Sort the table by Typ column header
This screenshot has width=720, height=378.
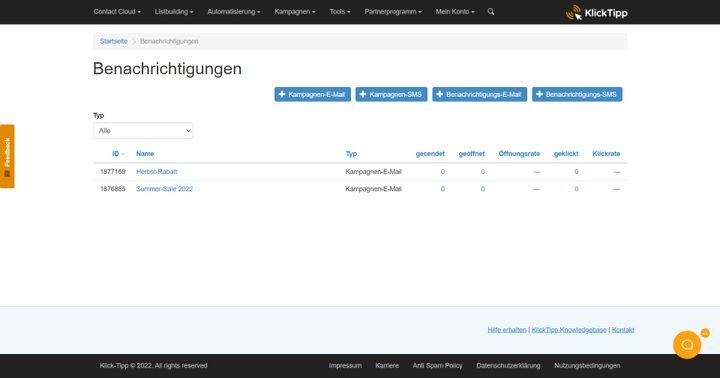(x=351, y=154)
